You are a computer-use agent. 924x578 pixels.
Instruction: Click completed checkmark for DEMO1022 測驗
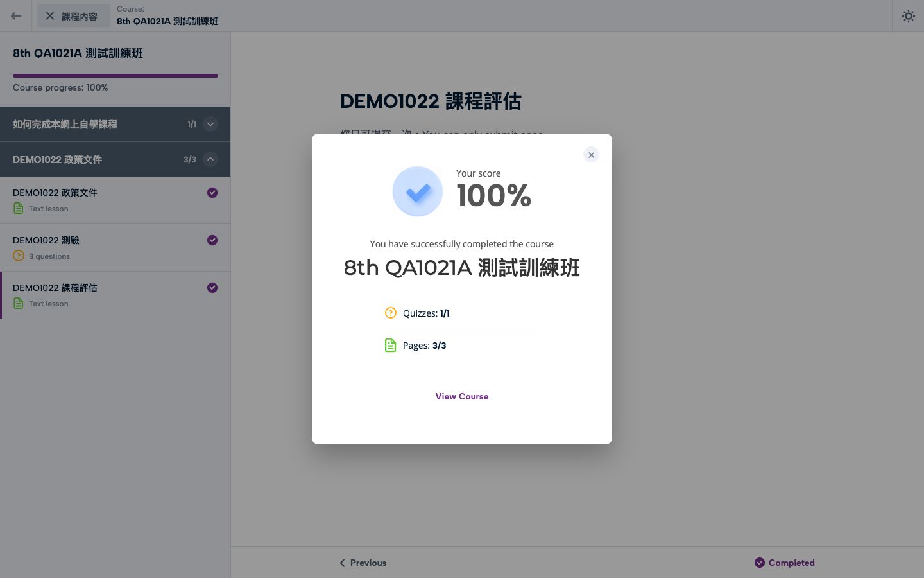pos(212,240)
